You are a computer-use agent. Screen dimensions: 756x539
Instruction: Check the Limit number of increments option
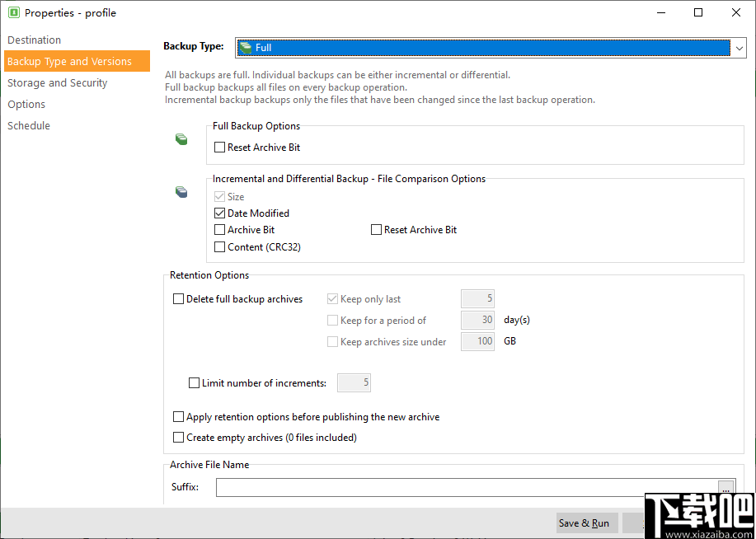[195, 383]
